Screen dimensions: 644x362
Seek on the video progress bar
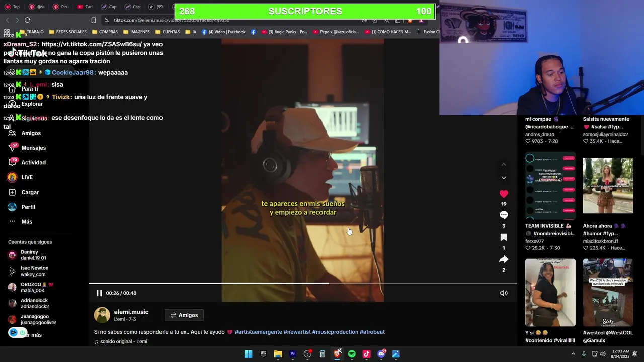coord(303,283)
